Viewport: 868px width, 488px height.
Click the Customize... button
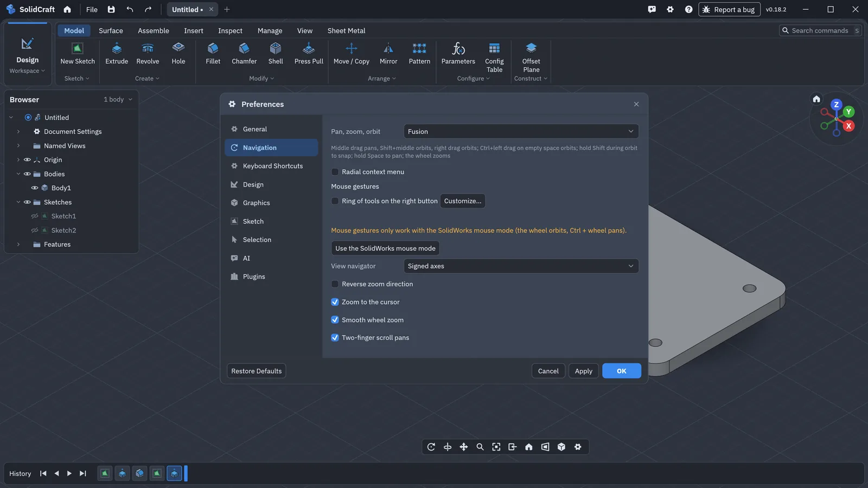(x=462, y=201)
